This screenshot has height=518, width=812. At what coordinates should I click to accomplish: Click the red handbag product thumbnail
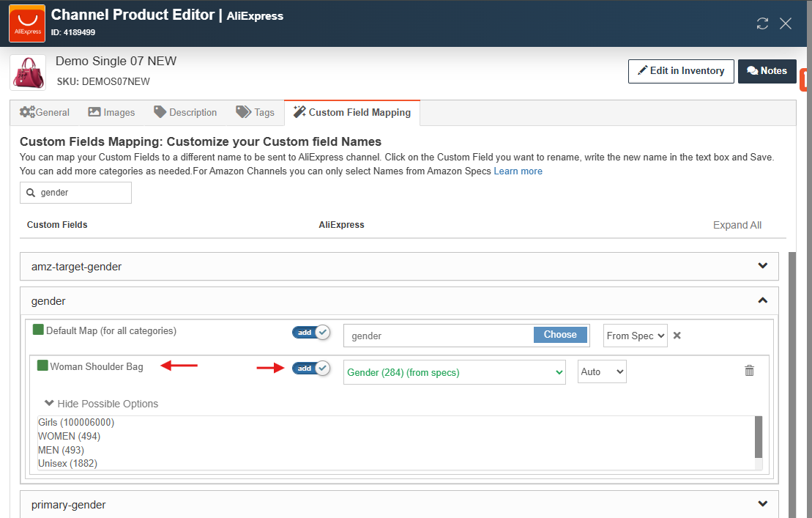coord(28,73)
